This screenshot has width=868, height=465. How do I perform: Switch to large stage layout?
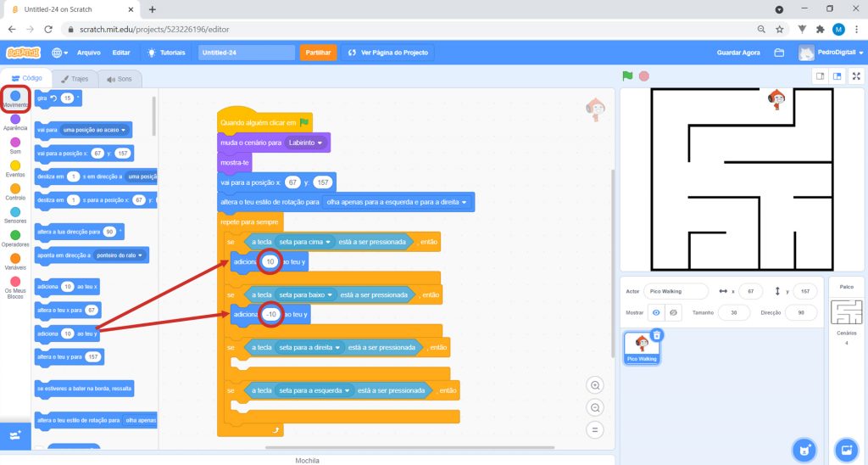point(837,76)
